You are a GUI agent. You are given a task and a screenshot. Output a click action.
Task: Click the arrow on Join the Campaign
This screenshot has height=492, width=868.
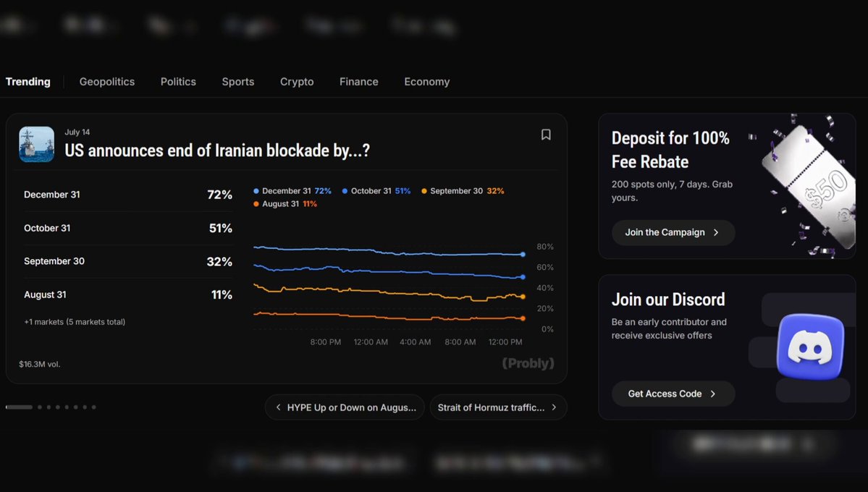coord(716,232)
